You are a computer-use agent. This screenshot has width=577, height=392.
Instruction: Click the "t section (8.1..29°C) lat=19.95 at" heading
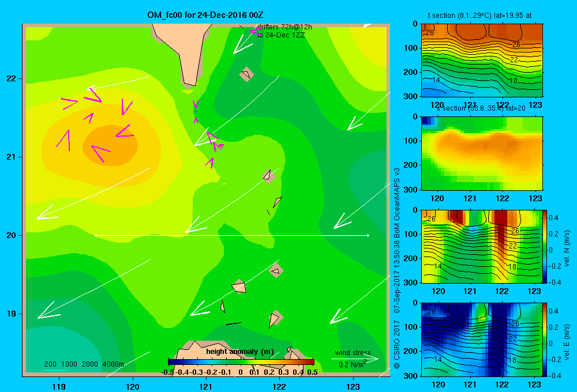479,16
